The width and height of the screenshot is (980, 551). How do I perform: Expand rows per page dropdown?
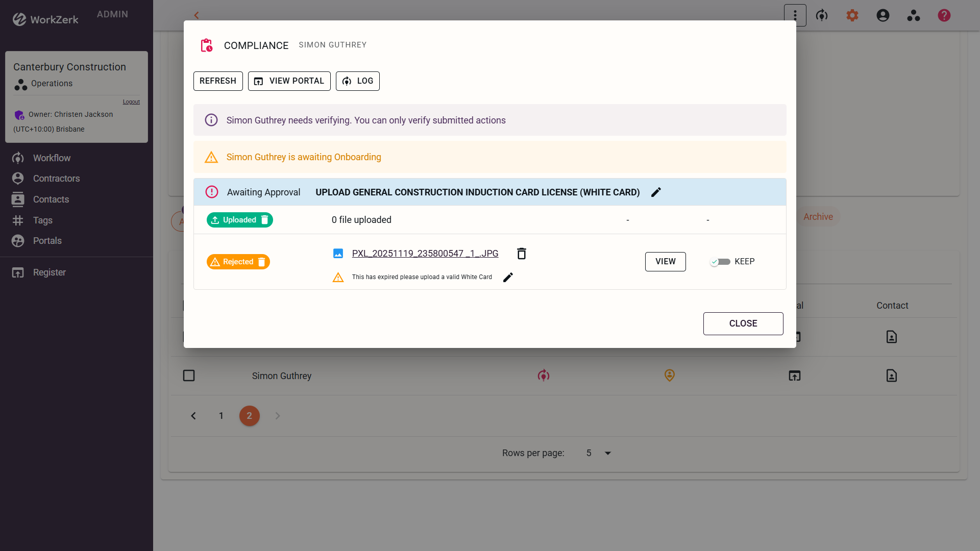click(607, 453)
